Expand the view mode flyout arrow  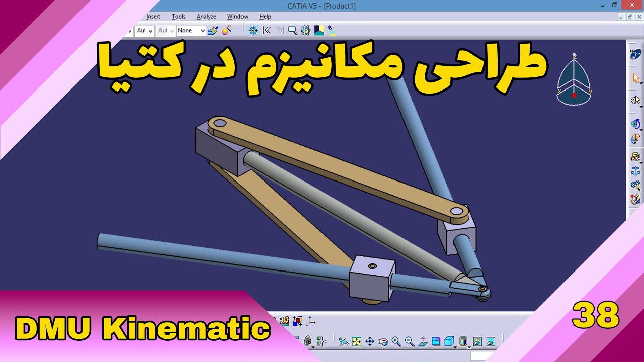point(469,347)
